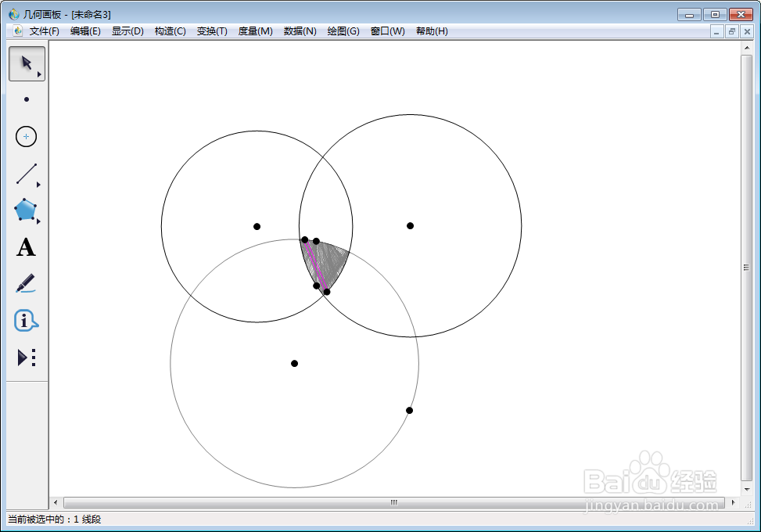This screenshot has width=761, height=532.
Task: Click the Sketchpad app icon in title bar
Action: pyautogui.click(x=13, y=14)
